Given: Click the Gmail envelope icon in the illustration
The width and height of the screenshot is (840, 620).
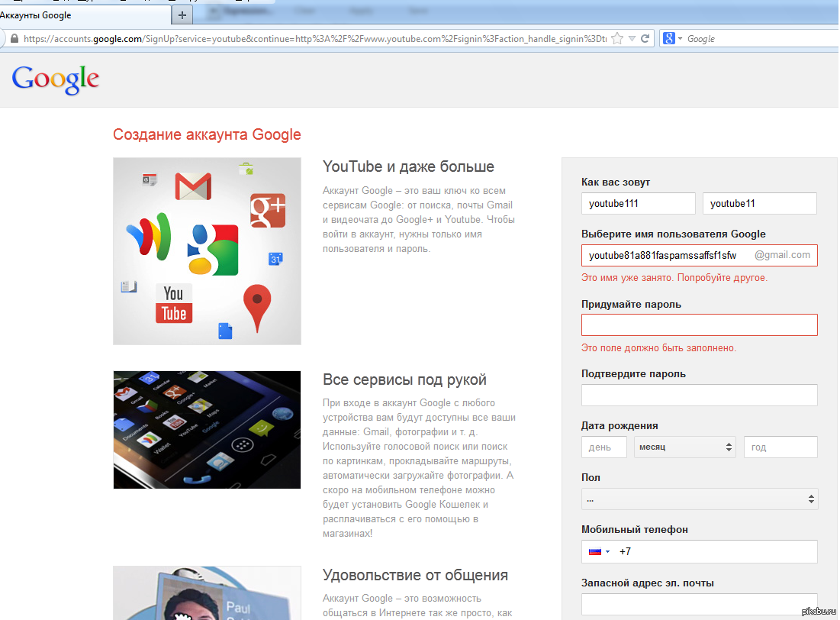Looking at the screenshot, I should (x=192, y=186).
